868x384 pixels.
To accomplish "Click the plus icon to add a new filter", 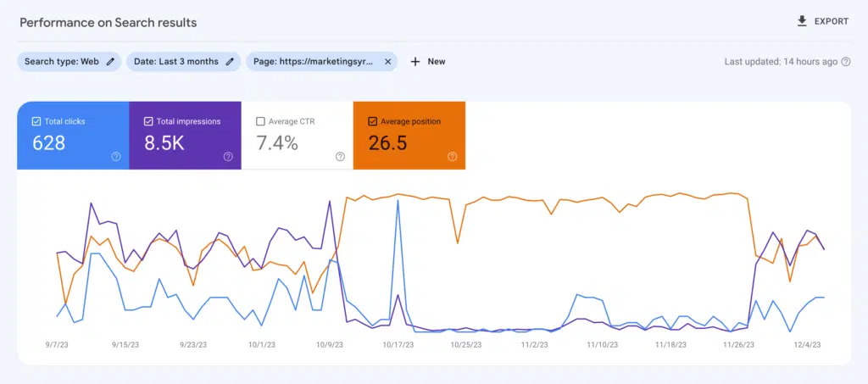I will (415, 61).
